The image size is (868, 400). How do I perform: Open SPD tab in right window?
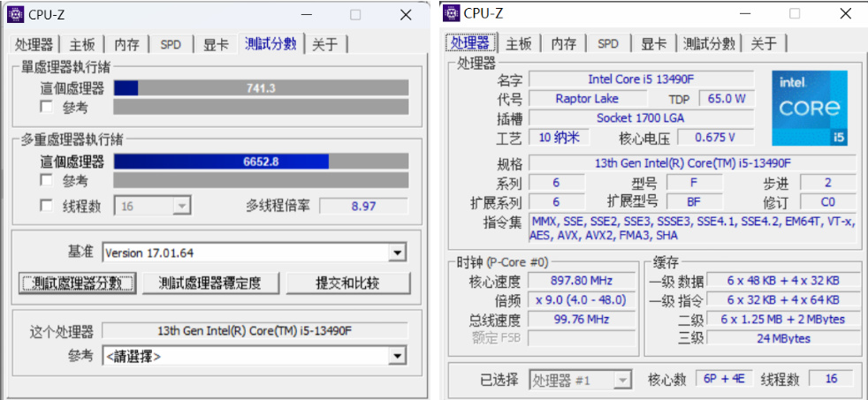(608, 43)
